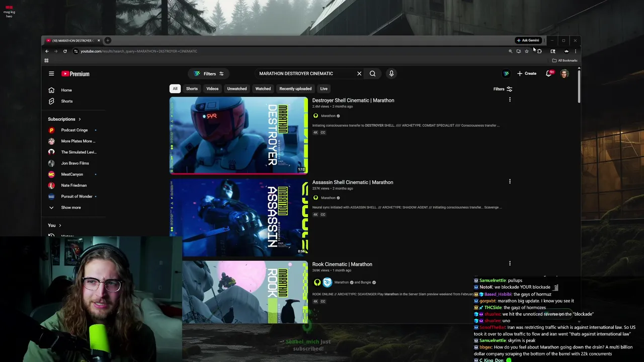Open Shorts in the sidebar
Viewport: 644px width, 362px height.
point(66,101)
